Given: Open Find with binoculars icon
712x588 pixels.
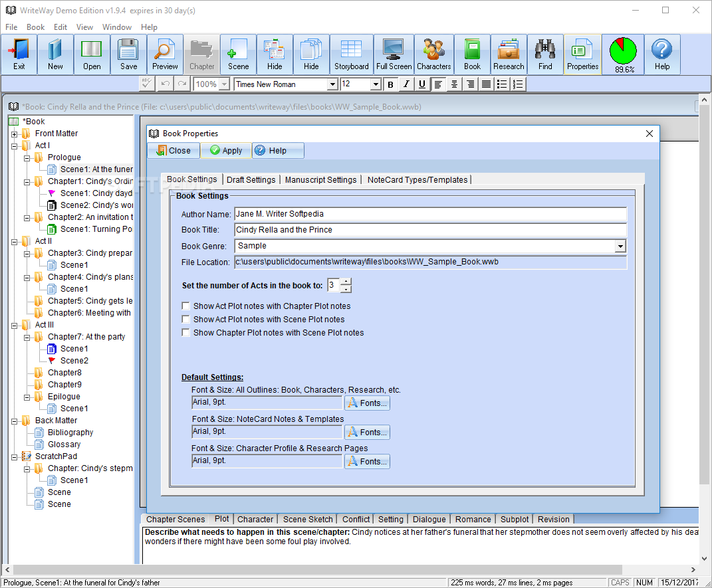Looking at the screenshot, I should coord(545,54).
